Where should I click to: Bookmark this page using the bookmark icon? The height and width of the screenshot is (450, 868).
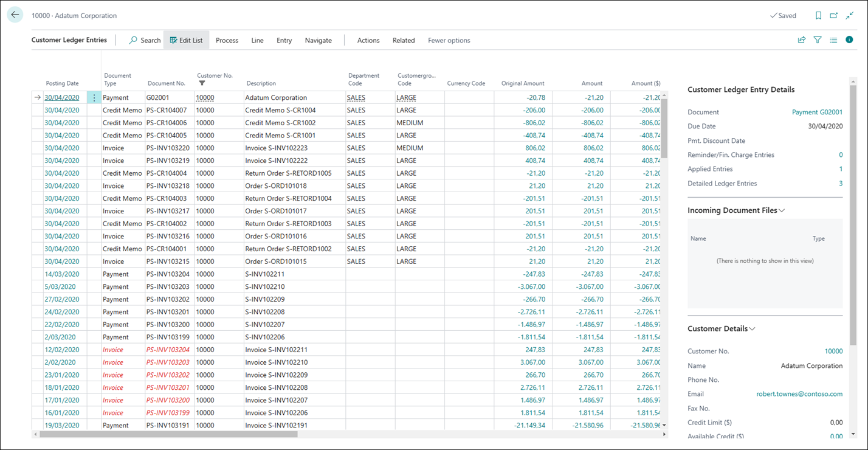pos(818,15)
